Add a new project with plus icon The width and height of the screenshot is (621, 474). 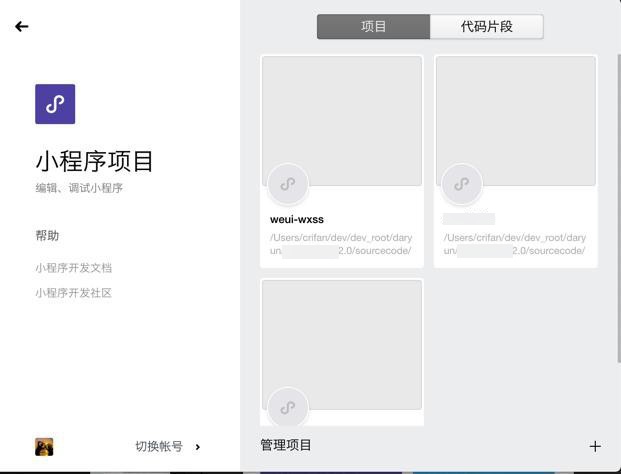pyautogui.click(x=595, y=447)
